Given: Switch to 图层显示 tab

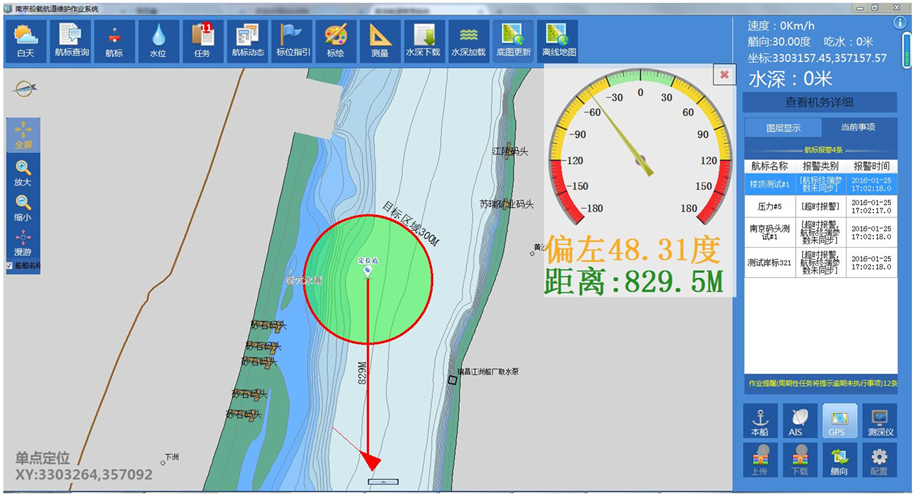Looking at the screenshot, I should point(783,127).
